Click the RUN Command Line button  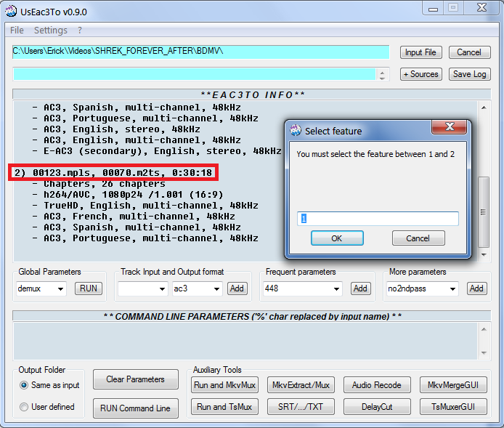[x=136, y=408]
